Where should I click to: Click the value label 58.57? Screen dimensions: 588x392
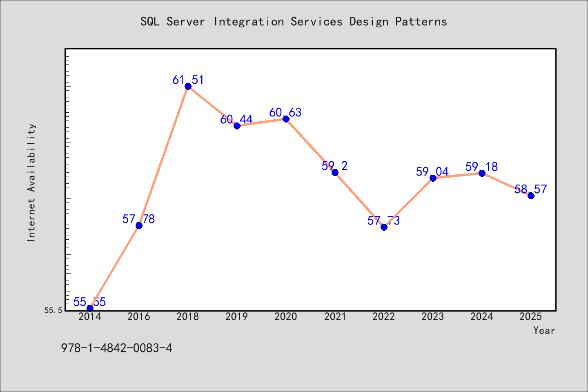pyautogui.click(x=530, y=189)
